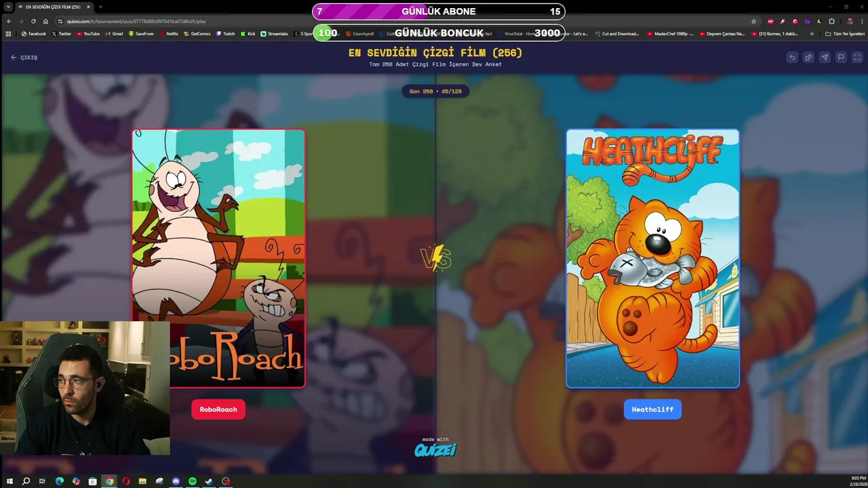Screen dimensions: 868x488
Task: Click the site info icon in address bar
Action: pyautogui.click(x=60, y=21)
